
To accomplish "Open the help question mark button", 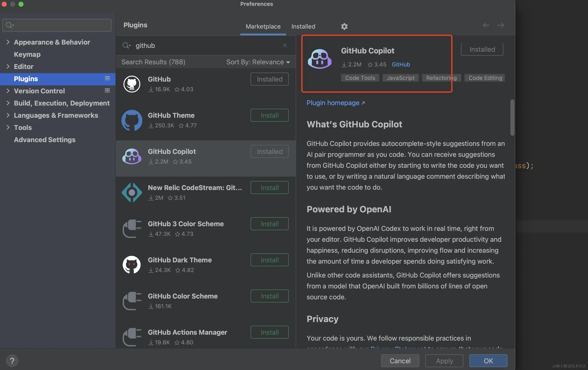I will click(x=12, y=361).
